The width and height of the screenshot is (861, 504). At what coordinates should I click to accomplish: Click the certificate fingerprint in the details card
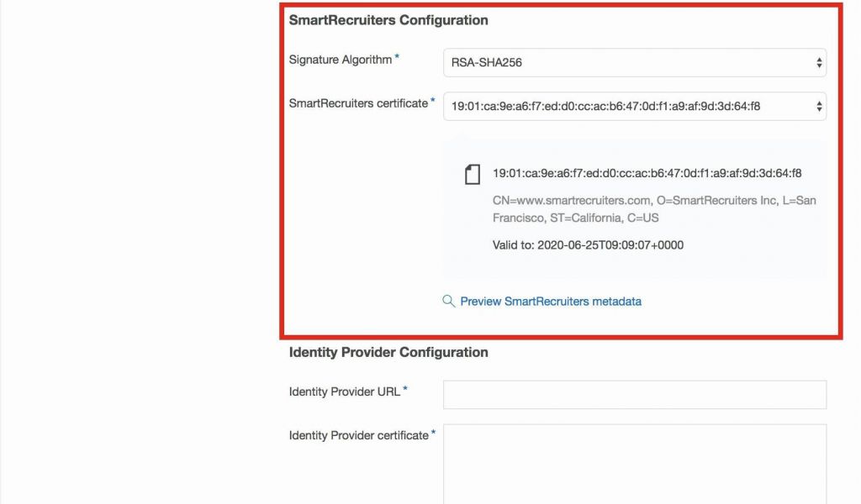pos(647,173)
